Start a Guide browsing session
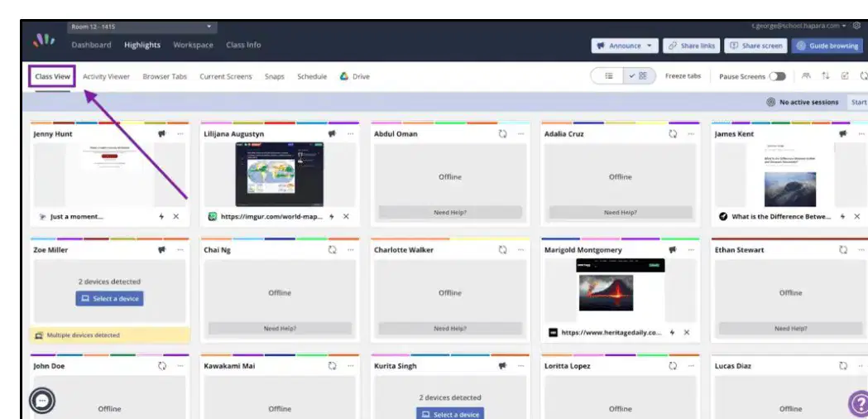The height and width of the screenshot is (419, 868). coord(827,46)
